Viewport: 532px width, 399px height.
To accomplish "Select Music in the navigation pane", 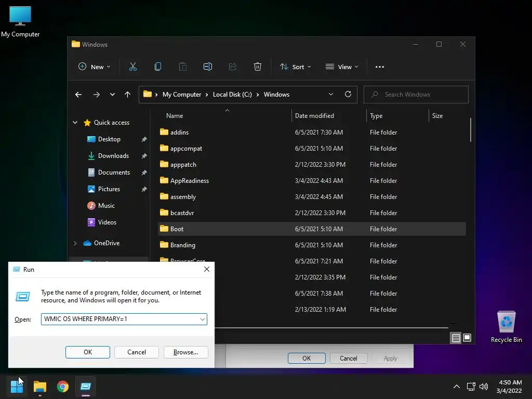I will point(106,206).
